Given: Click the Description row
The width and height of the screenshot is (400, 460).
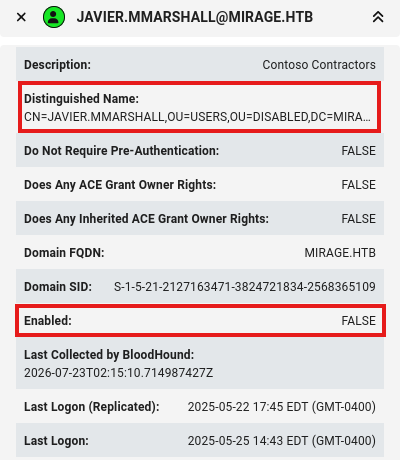Looking at the screenshot, I should pos(200,64).
